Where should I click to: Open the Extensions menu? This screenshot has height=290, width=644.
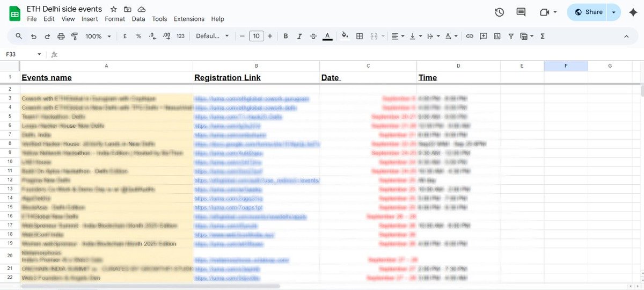189,19
